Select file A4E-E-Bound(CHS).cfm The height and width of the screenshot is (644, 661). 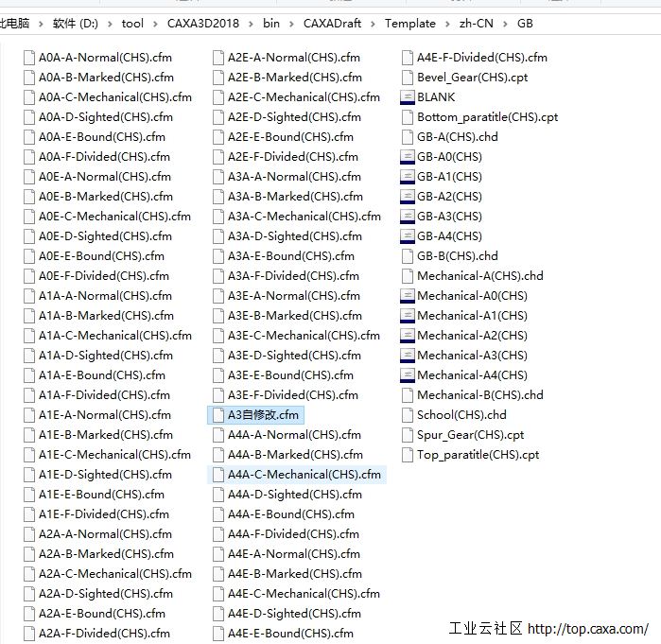(284, 634)
